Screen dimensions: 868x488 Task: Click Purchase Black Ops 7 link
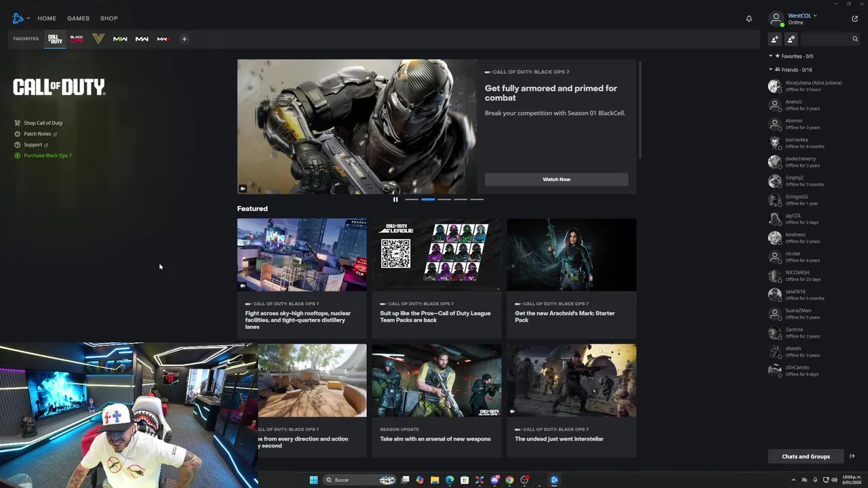tap(43, 155)
